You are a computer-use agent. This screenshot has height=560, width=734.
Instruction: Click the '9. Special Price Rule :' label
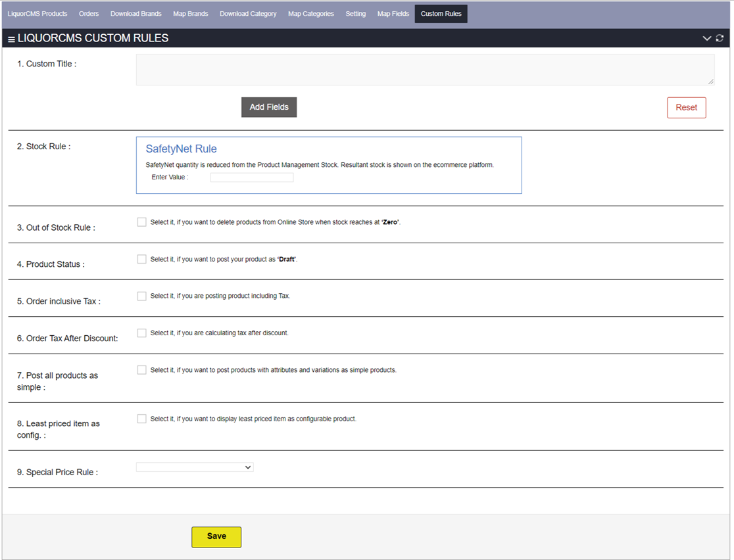(58, 472)
